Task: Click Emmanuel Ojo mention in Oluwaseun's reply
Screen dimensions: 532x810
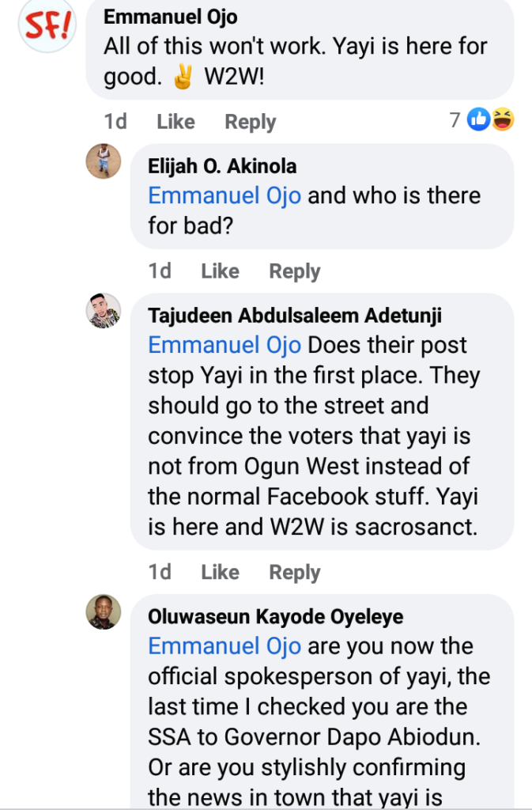Action: pyautogui.click(x=224, y=646)
